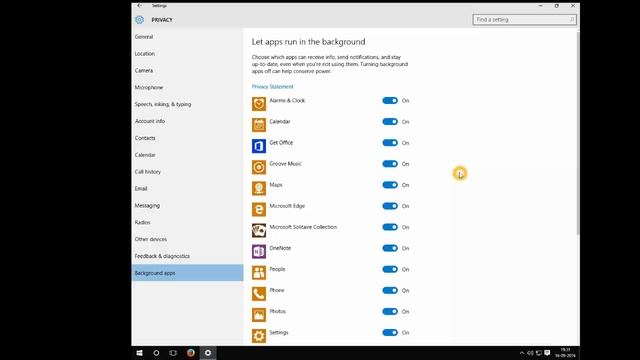Click the Calendar app icon
Image resolution: width=640 pixels, height=360 pixels.
point(259,125)
